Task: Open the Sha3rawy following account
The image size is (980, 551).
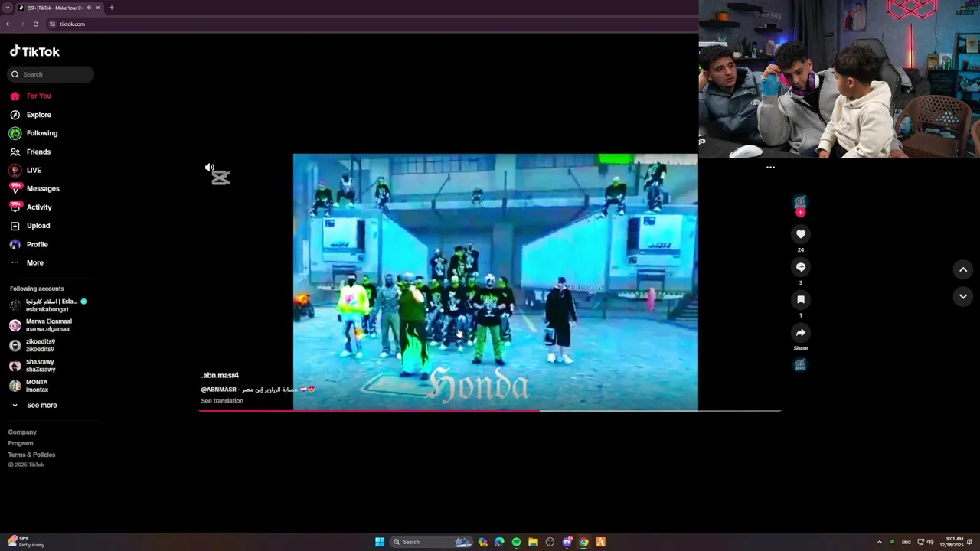Action: coord(32,366)
